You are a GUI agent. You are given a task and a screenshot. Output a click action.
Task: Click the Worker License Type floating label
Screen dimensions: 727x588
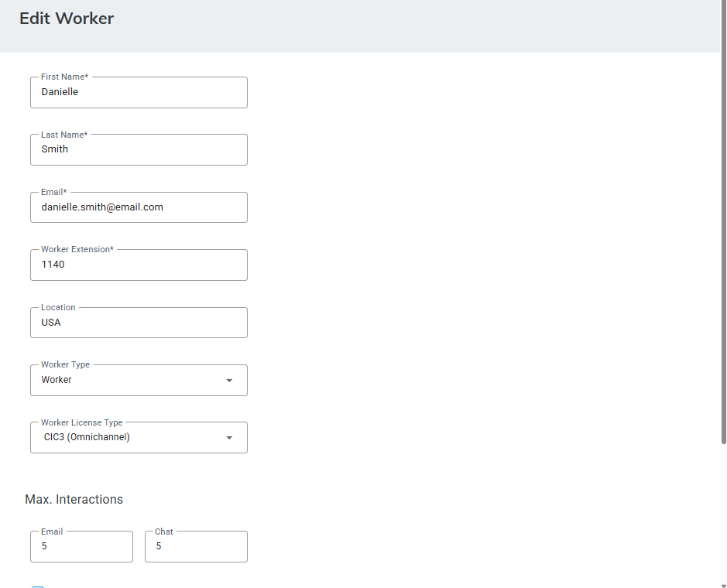pyautogui.click(x=81, y=422)
